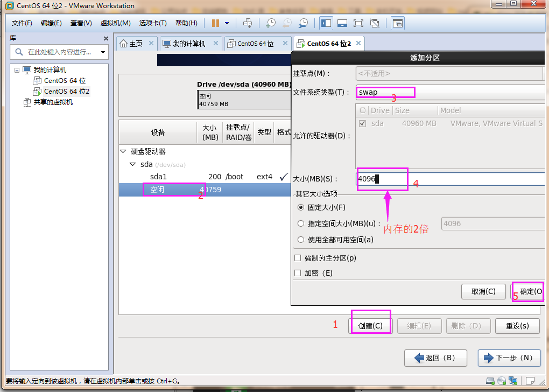Click the 大小(MB) input field

(450, 179)
